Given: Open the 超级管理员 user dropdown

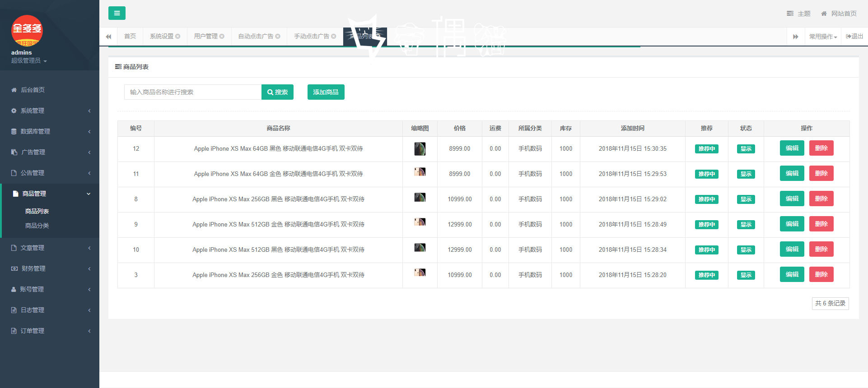Looking at the screenshot, I should (29, 60).
